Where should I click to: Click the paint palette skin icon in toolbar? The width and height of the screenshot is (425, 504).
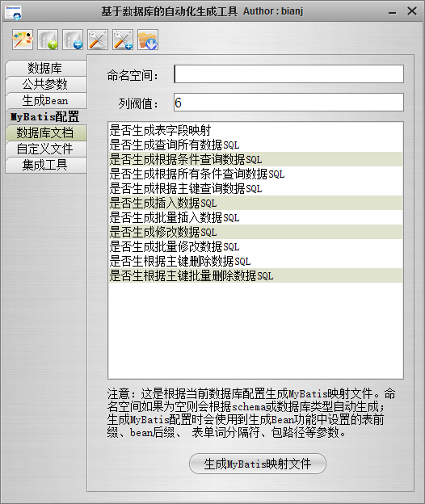pos(23,40)
